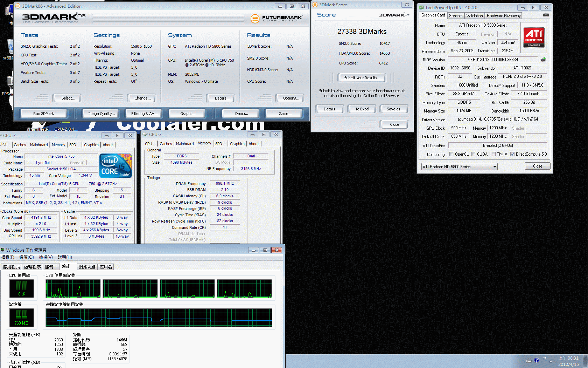The width and height of the screenshot is (588, 368).
Task: Click the 3DMark06 Advanced Edition title icon
Action: pos(18,6)
